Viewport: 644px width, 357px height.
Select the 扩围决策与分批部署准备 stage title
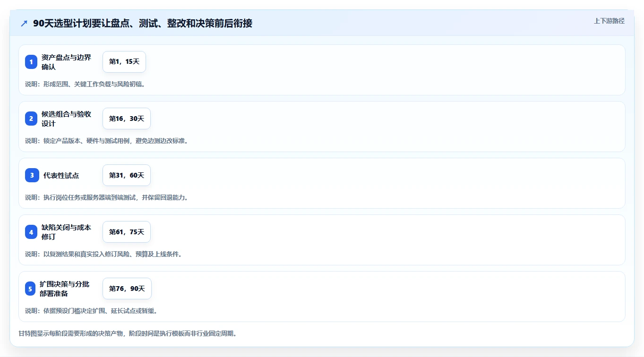pyautogui.click(x=64, y=289)
